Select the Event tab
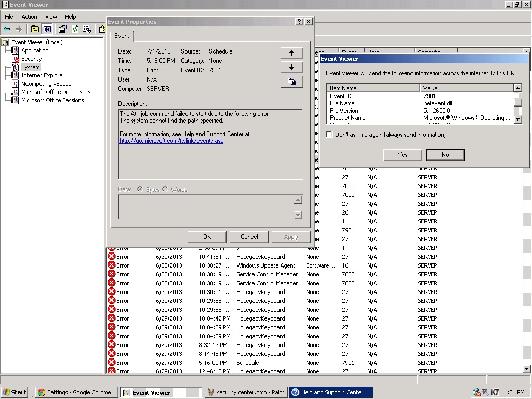Screen dimensions: 532x399 coord(122,36)
